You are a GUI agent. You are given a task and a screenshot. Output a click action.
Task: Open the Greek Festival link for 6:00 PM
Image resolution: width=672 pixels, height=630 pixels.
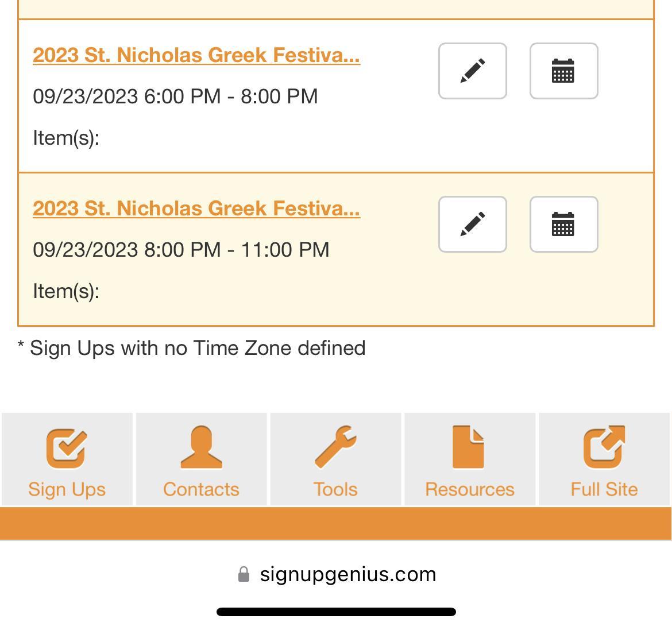tap(196, 55)
